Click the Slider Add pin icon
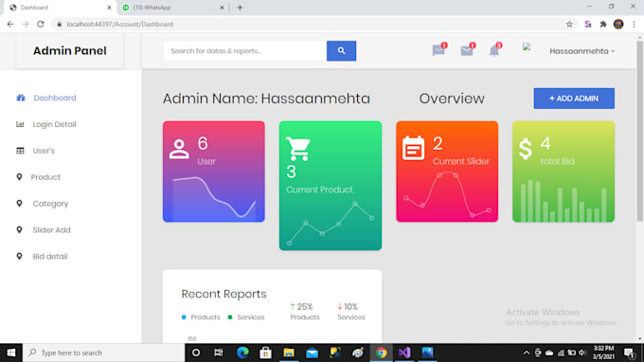The height and width of the screenshot is (362, 644). pos(19,229)
